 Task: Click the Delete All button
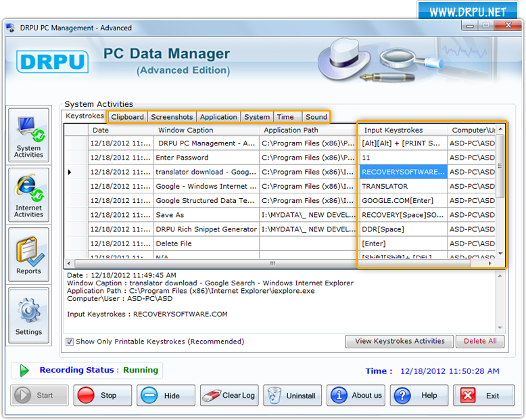480,341
